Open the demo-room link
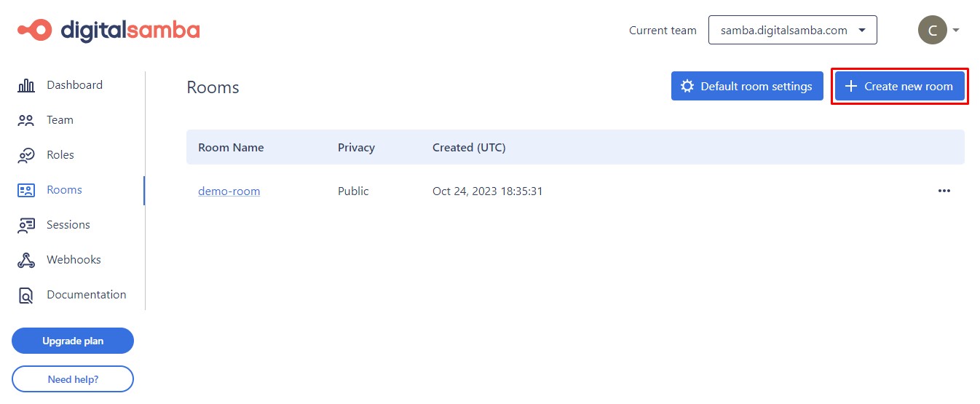This screenshot has width=980, height=404. tap(229, 191)
